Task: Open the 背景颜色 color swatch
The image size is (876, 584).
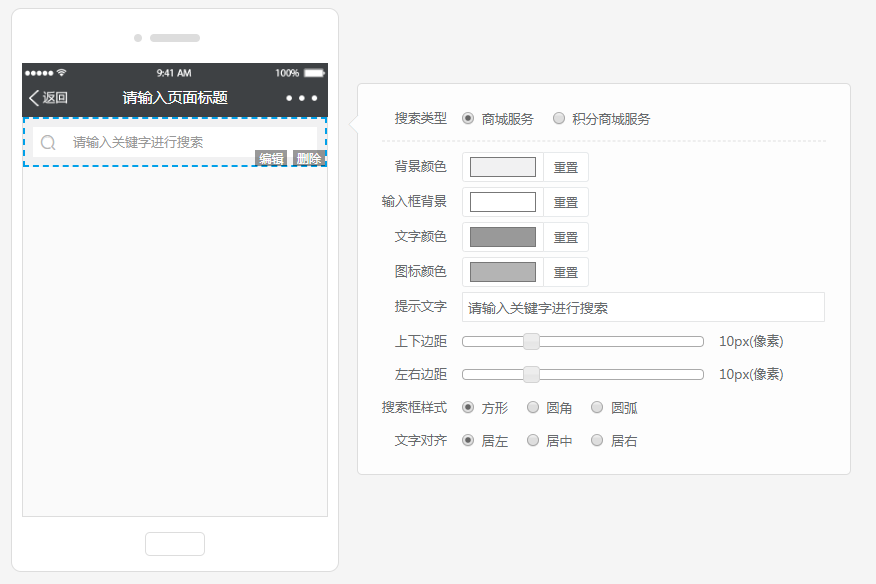Action: coord(503,167)
